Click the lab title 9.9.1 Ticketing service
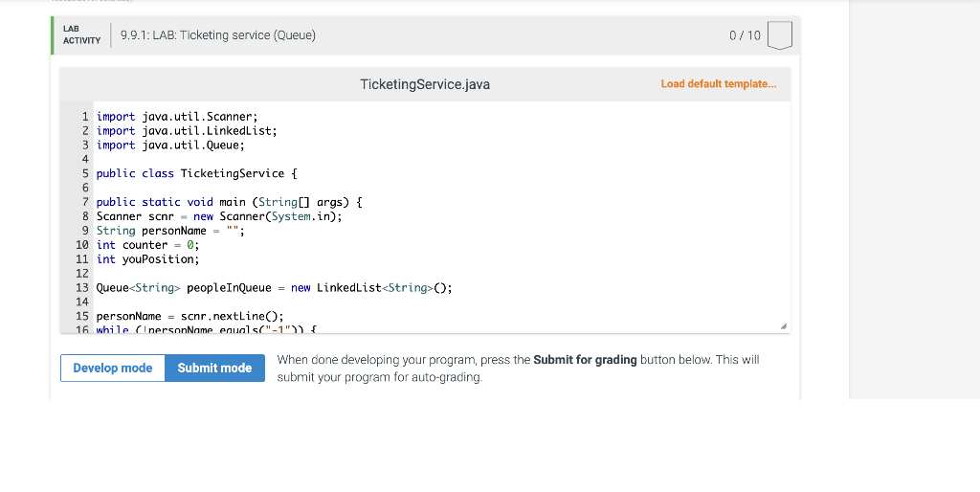This screenshot has width=980, height=492. coord(218,35)
